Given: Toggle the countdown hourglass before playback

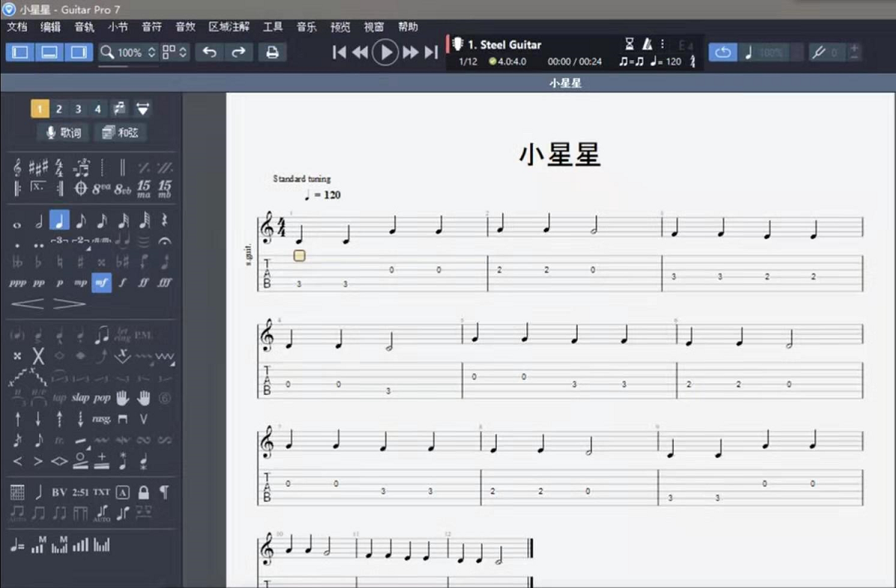Looking at the screenshot, I should tap(631, 44).
